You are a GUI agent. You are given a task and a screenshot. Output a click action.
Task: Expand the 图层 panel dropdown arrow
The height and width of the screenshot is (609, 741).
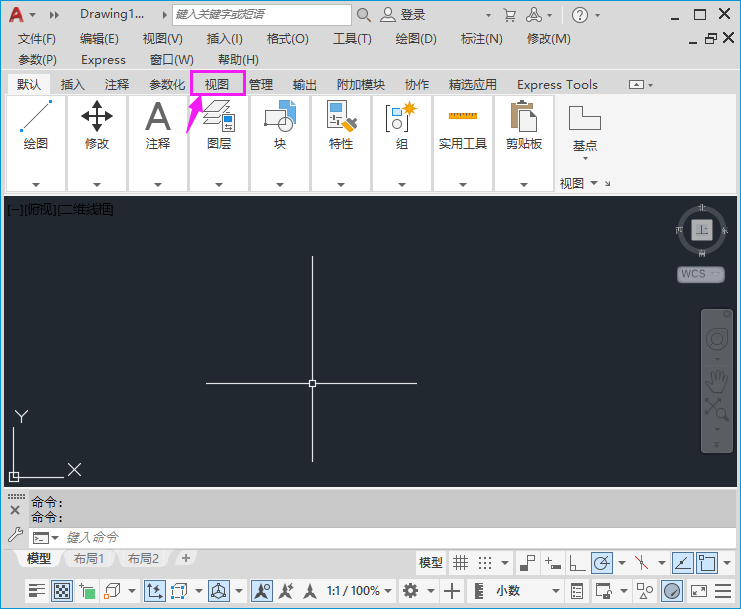(x=219, y=184)
